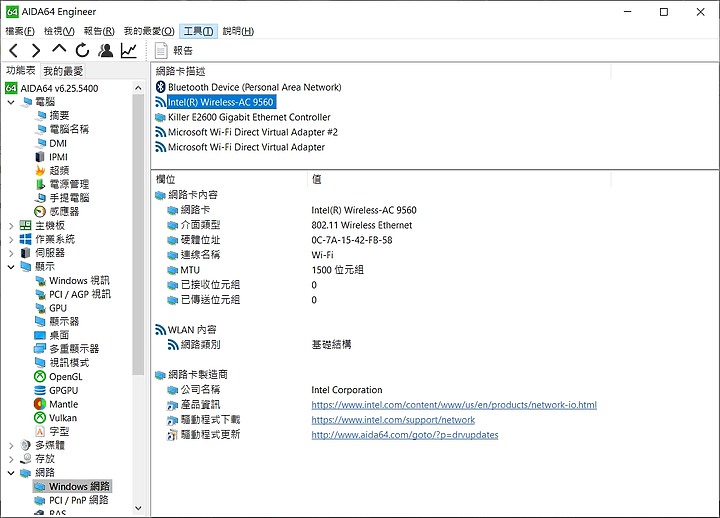Click tree scrollbar up arrow

[x=138, y=88]
